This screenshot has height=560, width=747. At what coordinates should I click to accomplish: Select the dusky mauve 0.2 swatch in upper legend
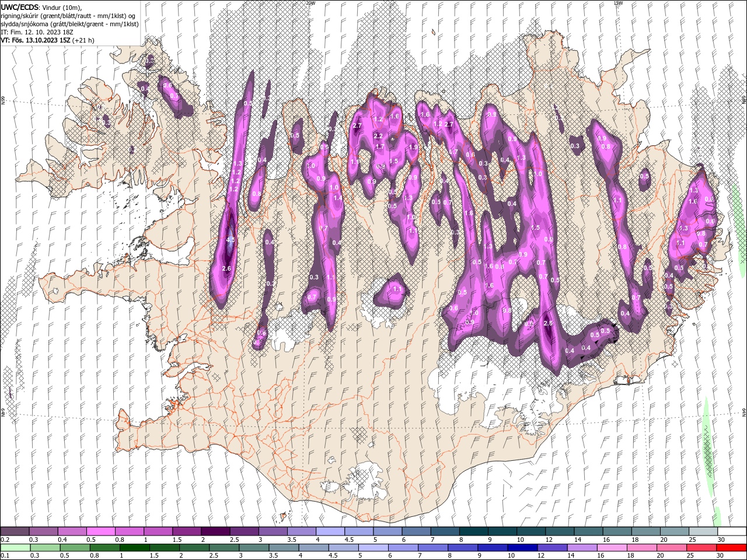(15, 531)
